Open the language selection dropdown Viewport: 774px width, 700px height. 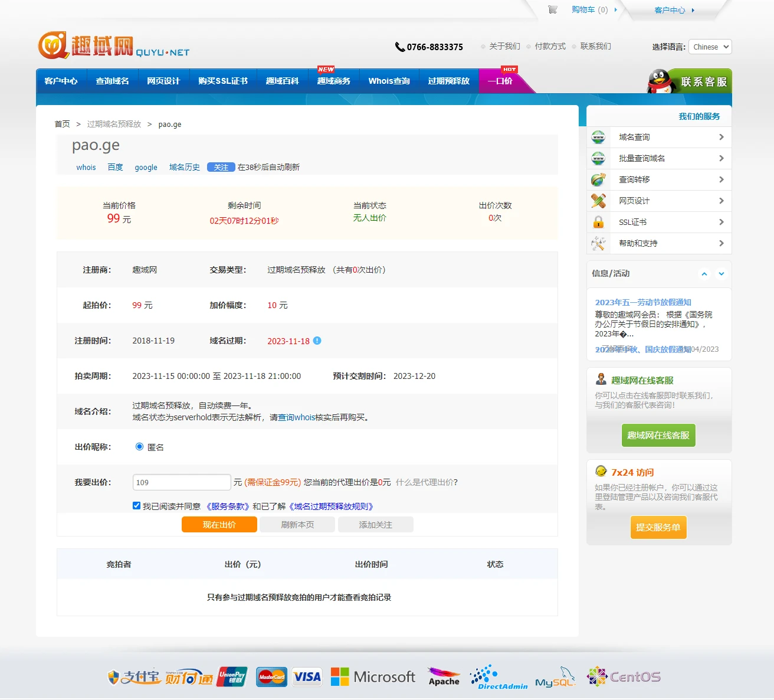(710, 47)
